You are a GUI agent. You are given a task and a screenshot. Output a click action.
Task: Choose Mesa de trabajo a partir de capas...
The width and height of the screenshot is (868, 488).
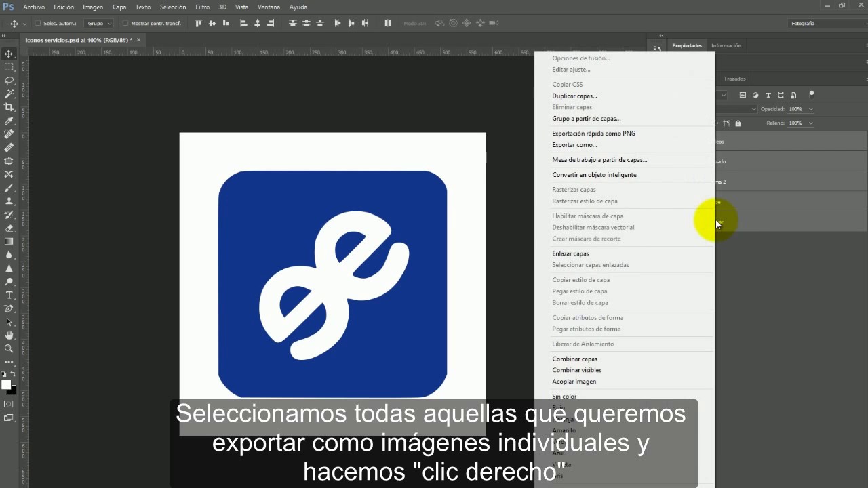[599, 160]
